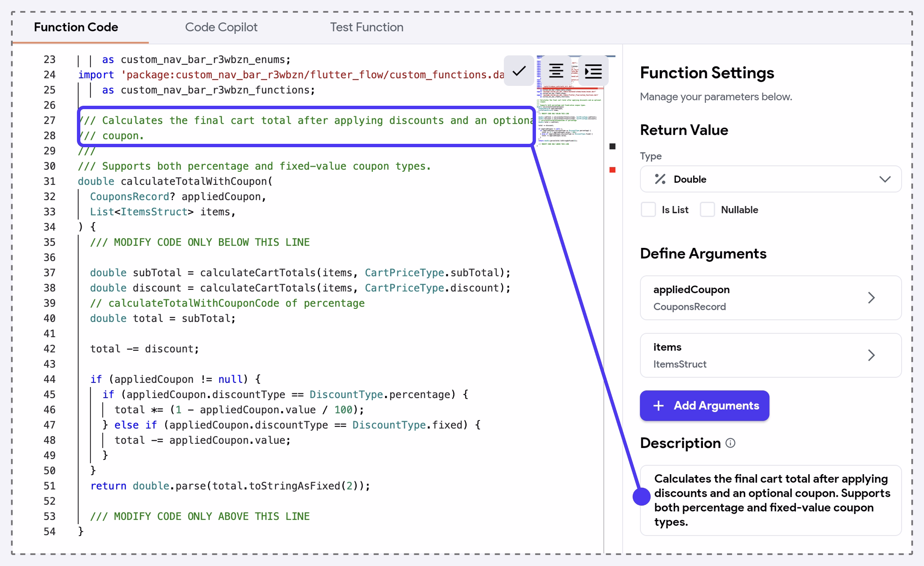Click 'double total = subTotal;' line
The height and width of the screenshot is (566, 924).
click(163, 319)
